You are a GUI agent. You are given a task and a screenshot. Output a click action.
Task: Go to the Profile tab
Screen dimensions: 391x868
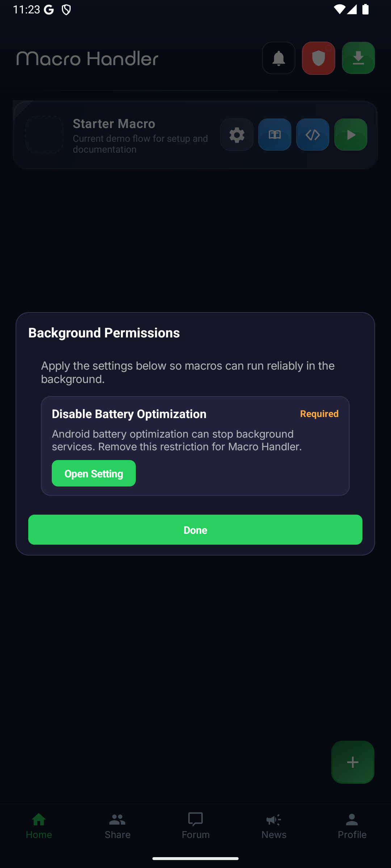coord(352,826)
